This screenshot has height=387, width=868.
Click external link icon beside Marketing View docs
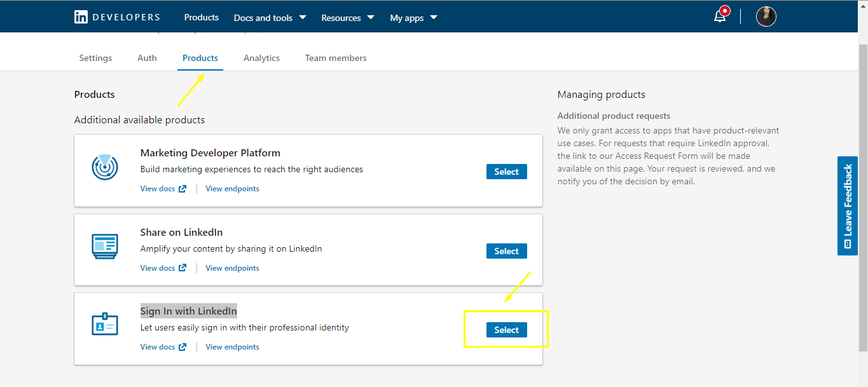183,189
